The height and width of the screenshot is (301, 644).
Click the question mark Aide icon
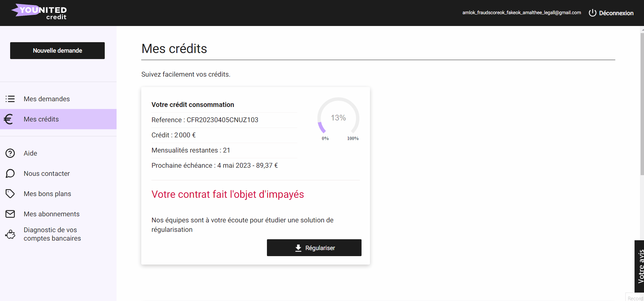[x=10, y=153]
